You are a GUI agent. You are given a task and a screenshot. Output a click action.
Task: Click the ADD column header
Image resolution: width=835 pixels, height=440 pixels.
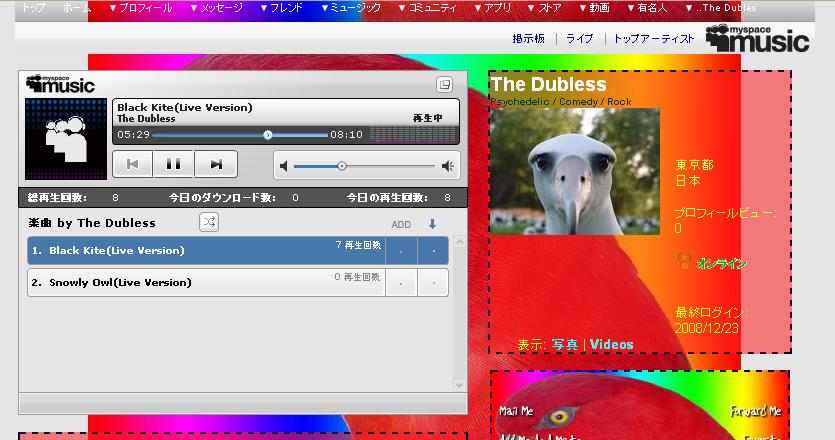[x=401, y=225]
